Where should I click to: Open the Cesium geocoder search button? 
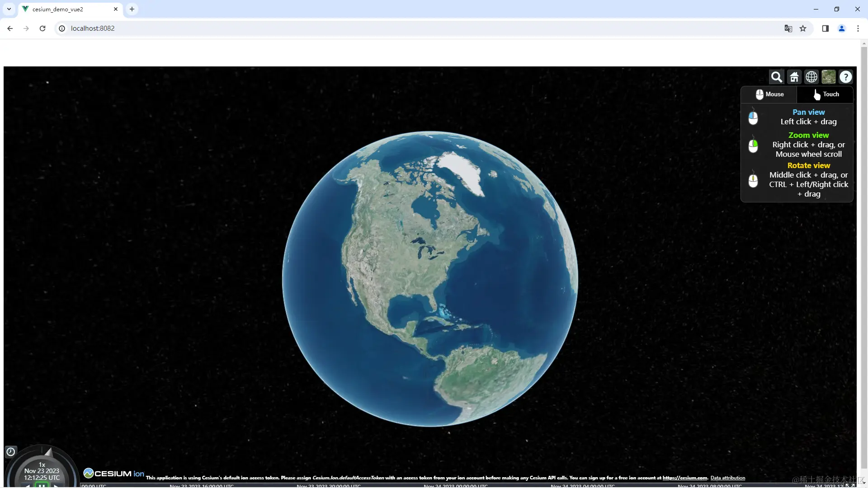click(776, 77)
